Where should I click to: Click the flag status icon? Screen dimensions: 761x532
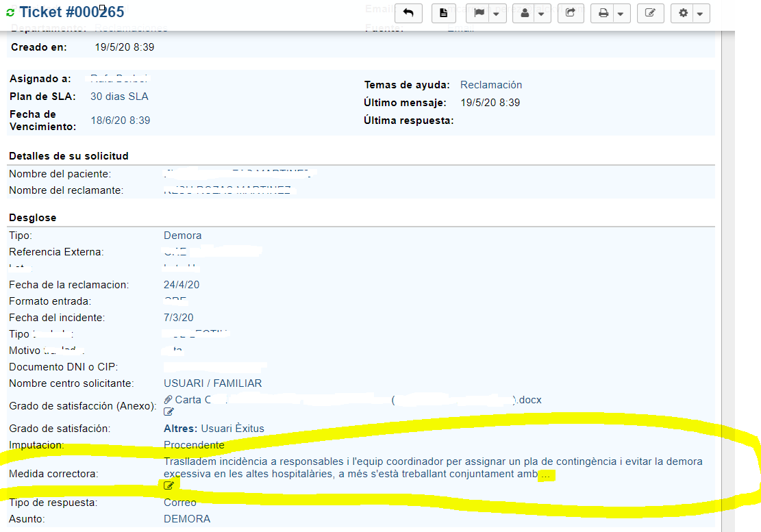(x=479, y=13)
